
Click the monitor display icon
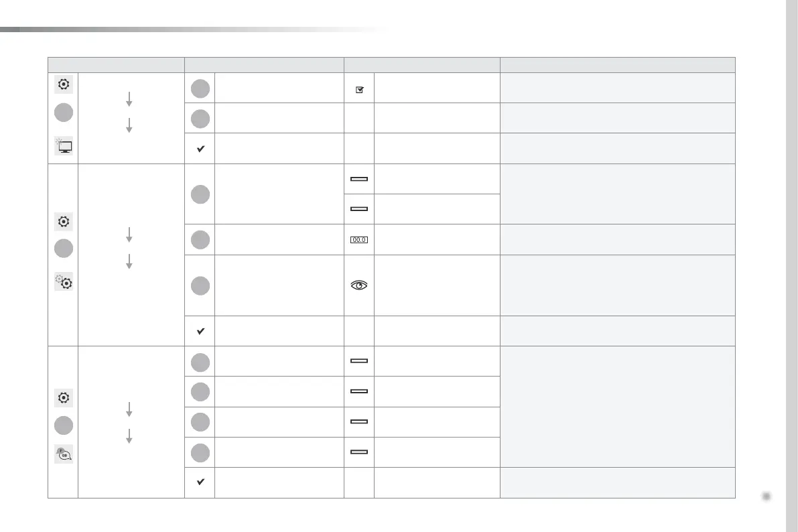(x=64, y=145)
